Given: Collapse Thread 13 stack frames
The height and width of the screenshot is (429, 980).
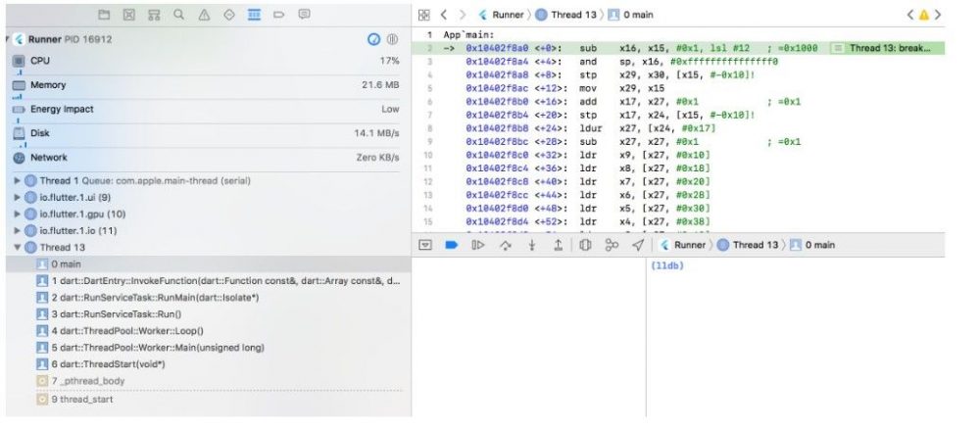Looking at the screenshot, I should click(x=17, y=247).
